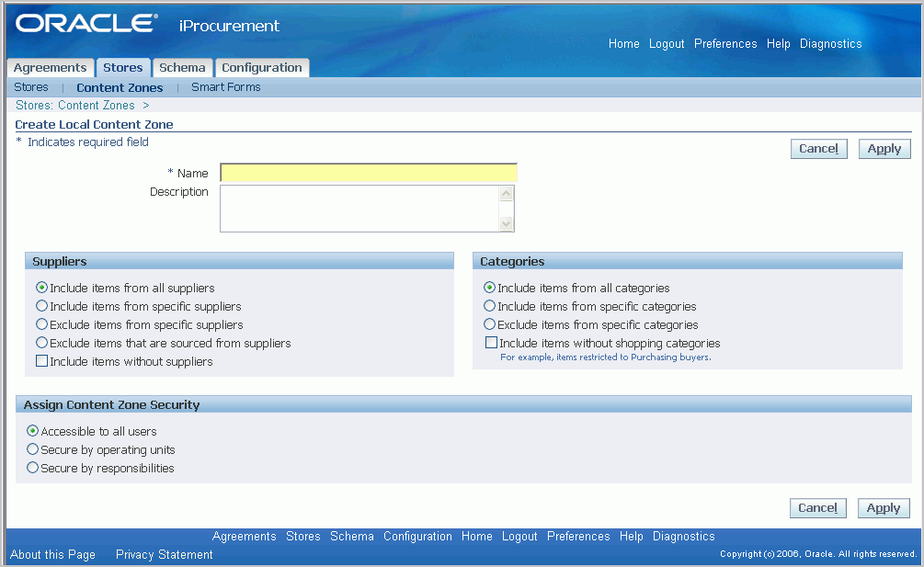Click the Create Local Content Zone heading
This screenshot has width=924, height=567.
(x=95, y=124)
